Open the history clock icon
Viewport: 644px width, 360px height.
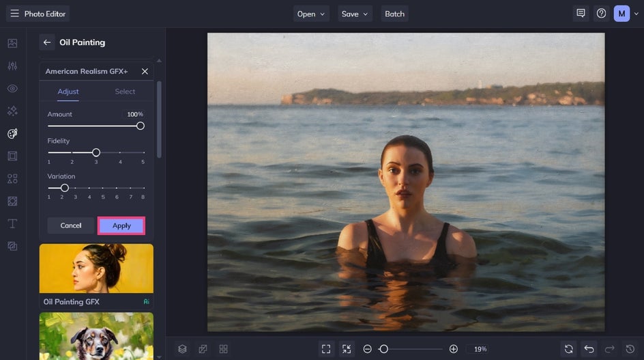[x=630, y=349]
